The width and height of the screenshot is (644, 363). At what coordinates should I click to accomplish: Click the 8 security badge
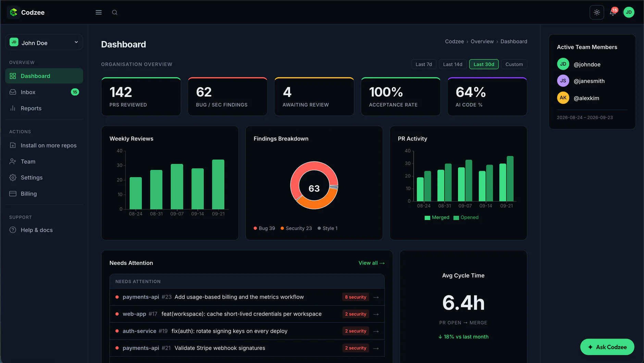(x=356, y=297)
